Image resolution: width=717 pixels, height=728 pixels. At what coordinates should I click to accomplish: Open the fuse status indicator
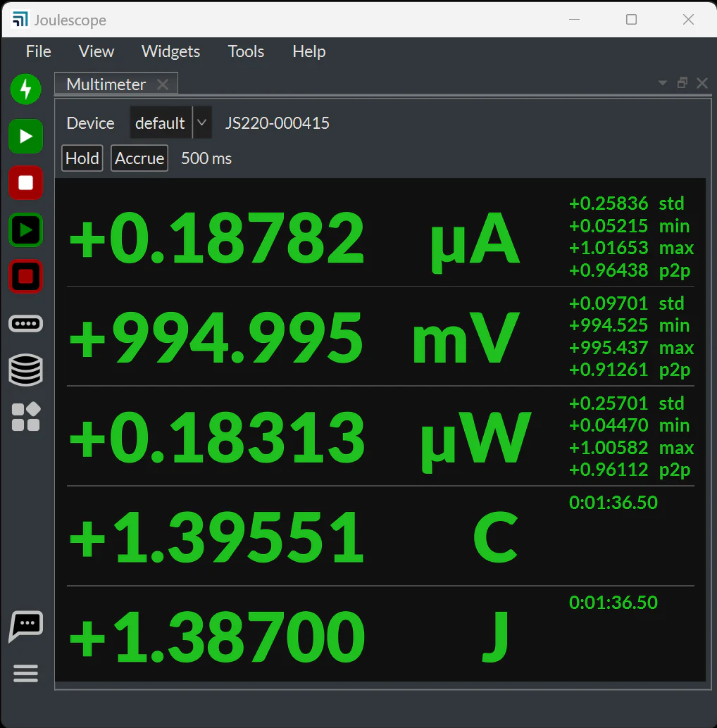[x=25, y=323]
